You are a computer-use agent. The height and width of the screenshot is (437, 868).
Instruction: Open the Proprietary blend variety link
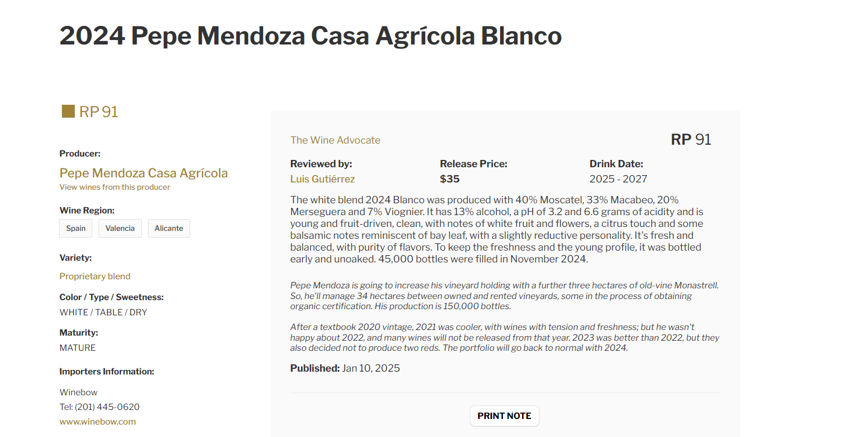(95, 276)
